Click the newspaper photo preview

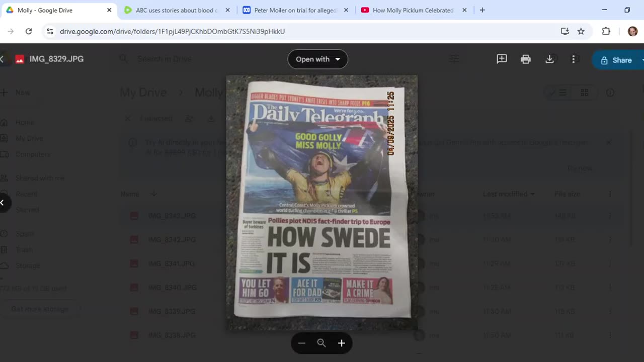(321, 203)
